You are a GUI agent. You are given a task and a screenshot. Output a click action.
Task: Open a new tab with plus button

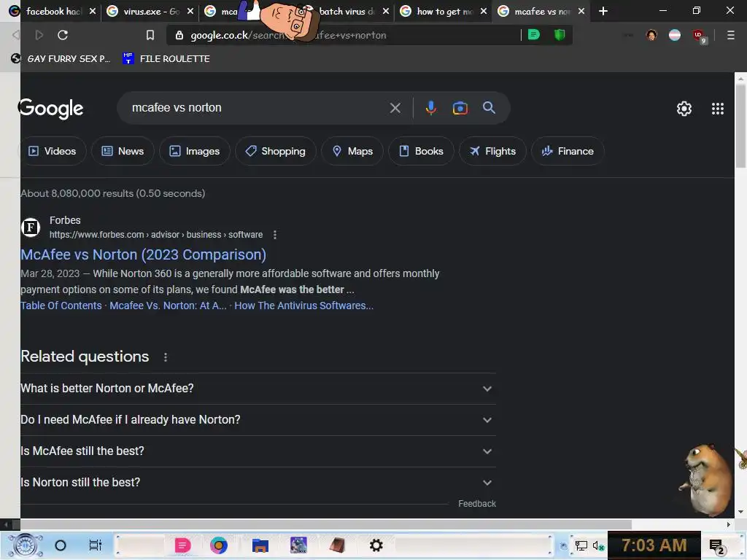coord(603,11)
